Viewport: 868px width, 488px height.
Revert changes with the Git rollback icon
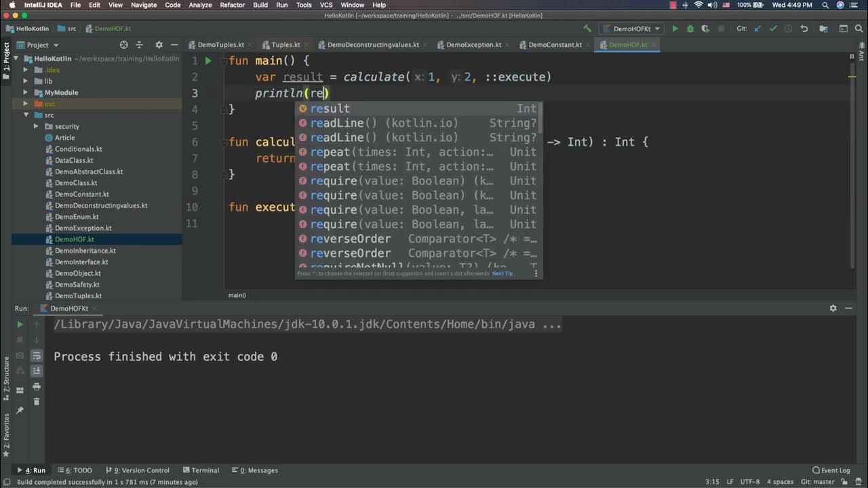point(804,28)
